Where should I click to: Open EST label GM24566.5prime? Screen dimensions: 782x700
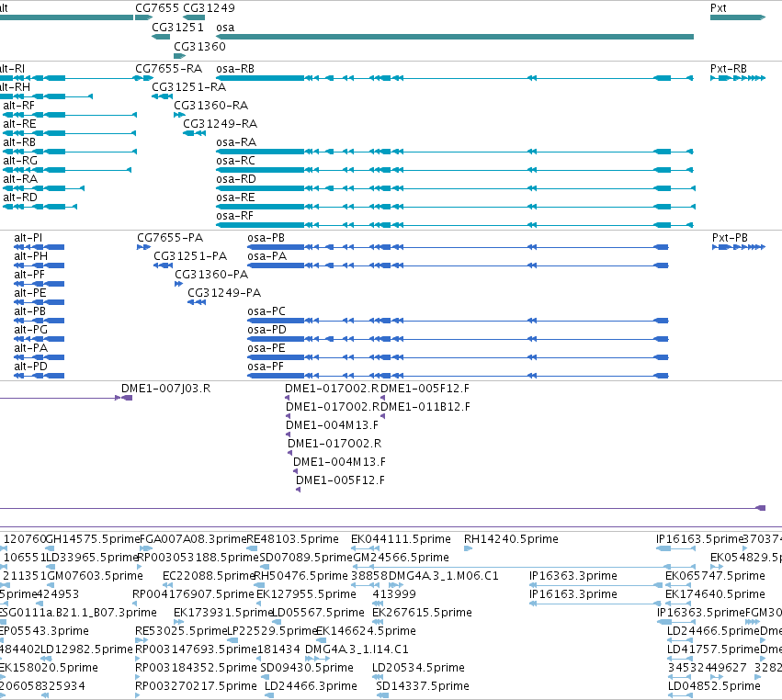(401, 558)
